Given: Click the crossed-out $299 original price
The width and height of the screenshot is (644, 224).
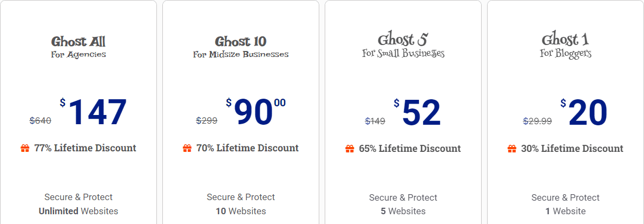Looking at the screenshot, I should point(207,120).
